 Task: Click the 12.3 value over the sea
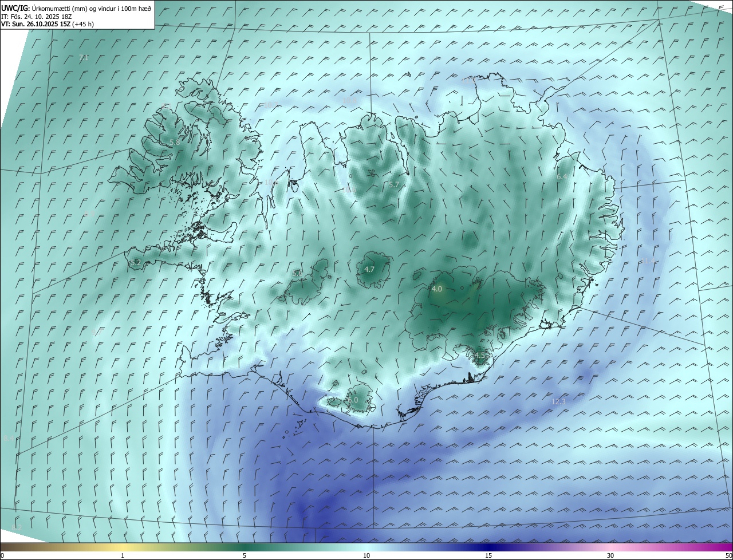(x=558, y=402)
